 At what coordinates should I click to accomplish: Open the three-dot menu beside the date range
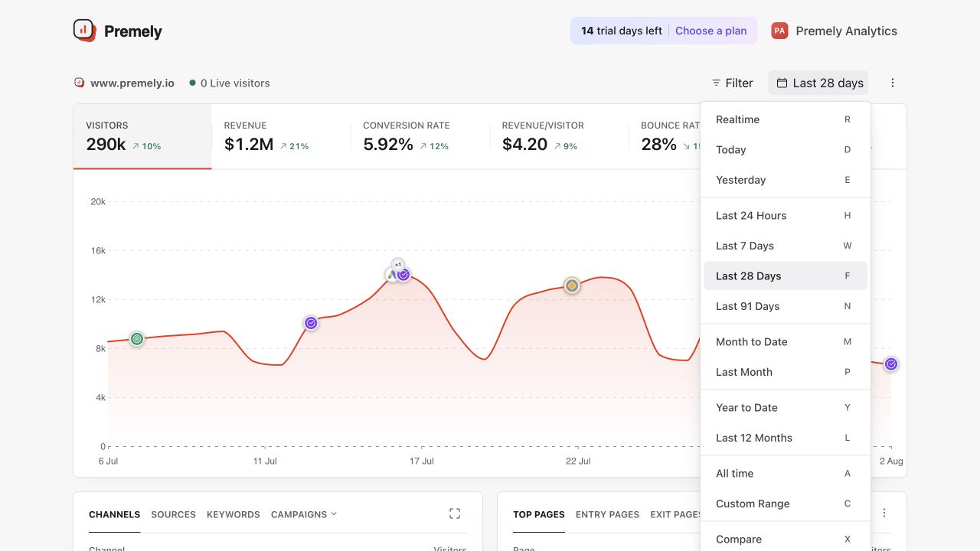(x=892, y=83)
